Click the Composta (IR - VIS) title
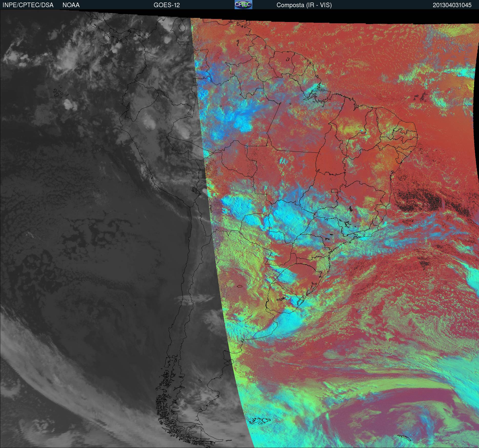This screenshot has height=448, width=479. [x=304, y=5]
